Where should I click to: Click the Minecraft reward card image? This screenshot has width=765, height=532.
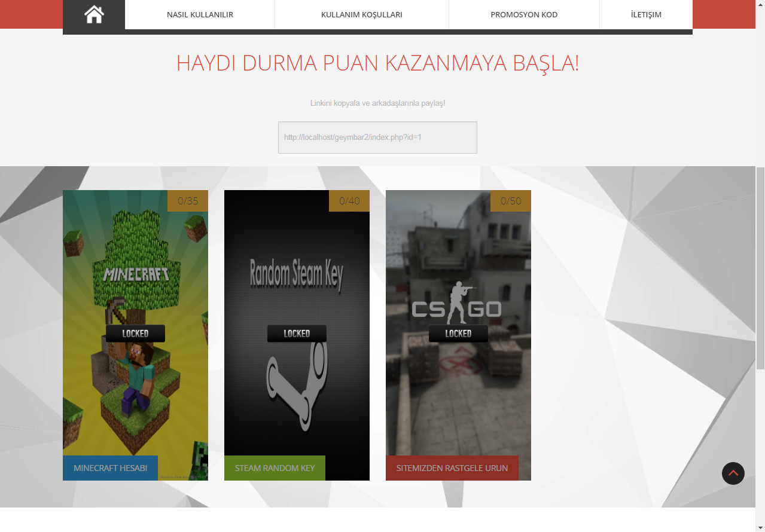pyautogui.click(x=135, y=335)
